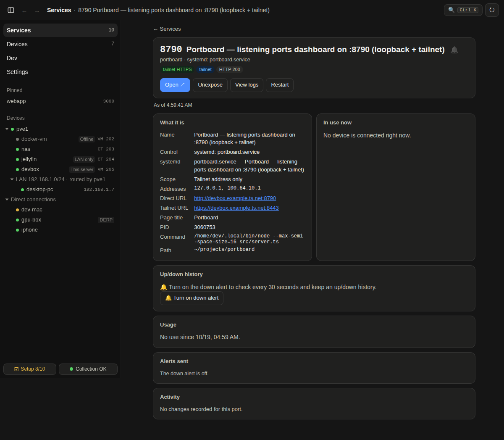Toggle the sidebar panel icon

tap(11, 10)
